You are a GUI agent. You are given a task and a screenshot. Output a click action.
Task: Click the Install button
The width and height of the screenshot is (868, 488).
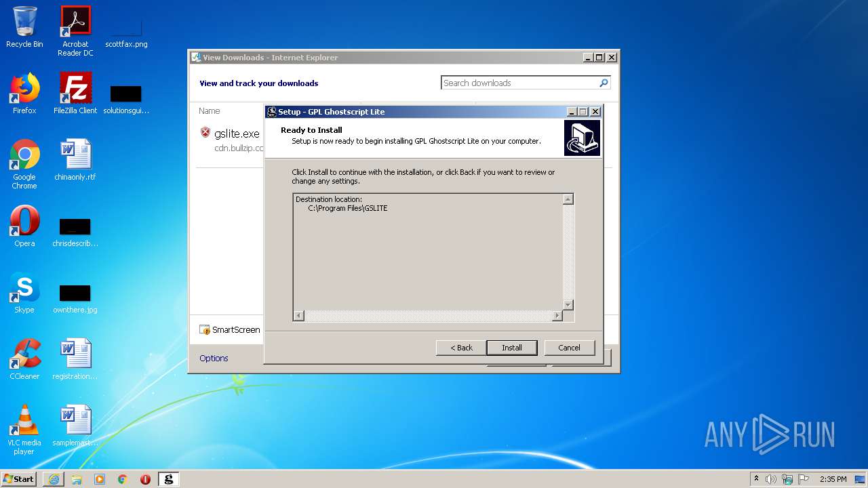click(x=512, y=348)
